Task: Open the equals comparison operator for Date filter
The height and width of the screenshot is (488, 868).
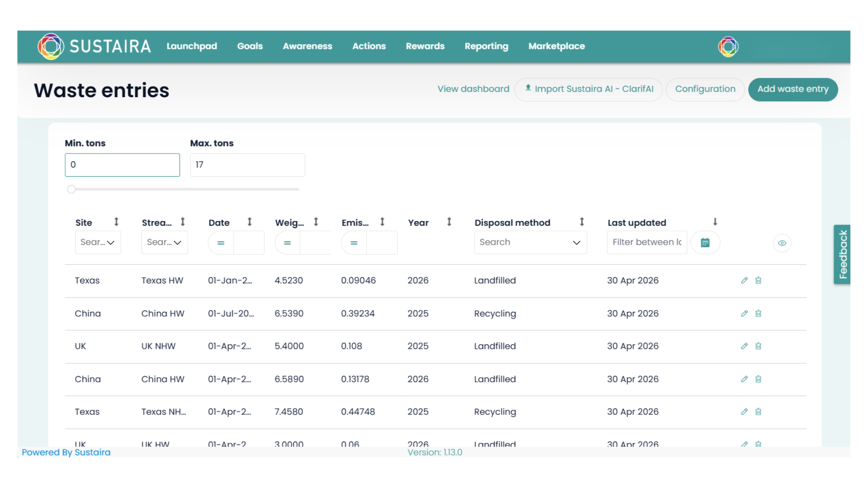Action: [221, 242]
